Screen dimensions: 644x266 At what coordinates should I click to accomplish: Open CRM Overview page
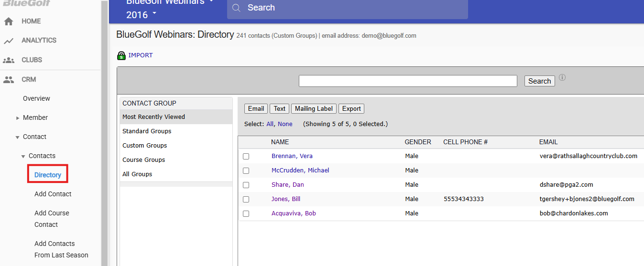tap(36, 99)
